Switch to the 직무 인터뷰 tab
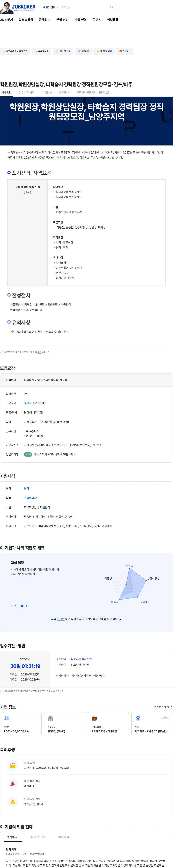Viewport: 173px width, 868px height. click(x=64, y=837)
